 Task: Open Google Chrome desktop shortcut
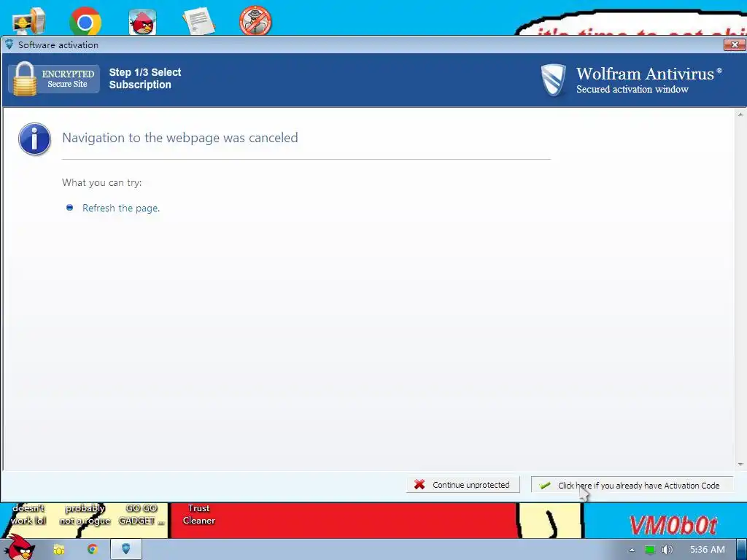pos(85,21)
